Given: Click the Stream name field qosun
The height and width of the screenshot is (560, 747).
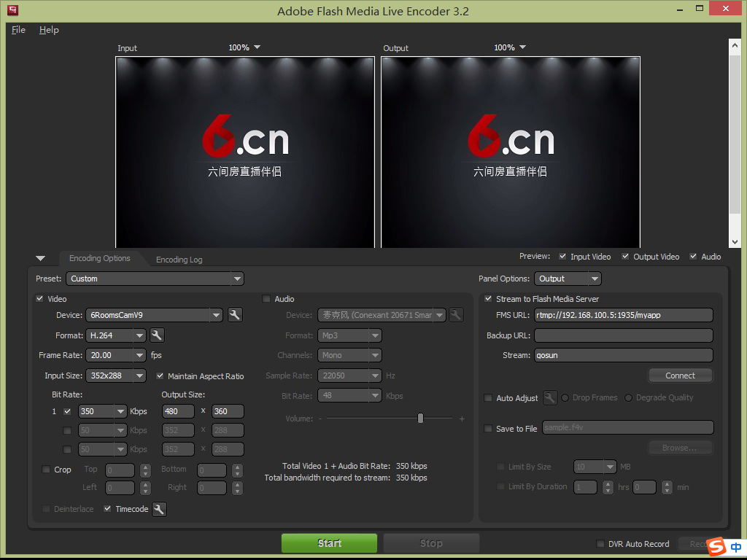Looking at the screenshot, I should coord(624,355).
